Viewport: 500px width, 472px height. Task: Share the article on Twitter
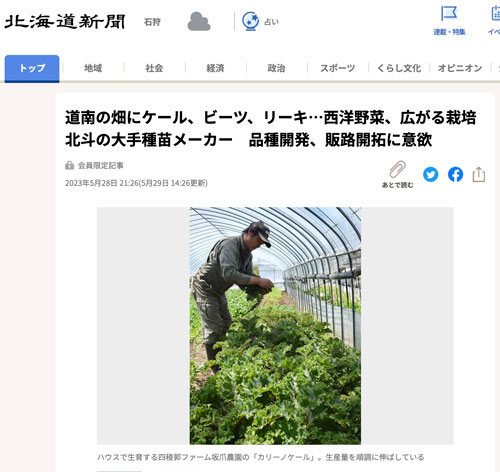(431, 174)
